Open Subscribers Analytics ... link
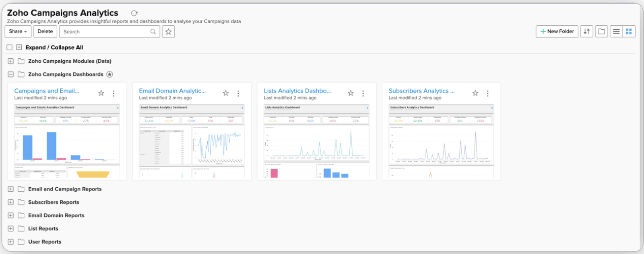Viewport: 644px width, 254px height. [421, 91]
